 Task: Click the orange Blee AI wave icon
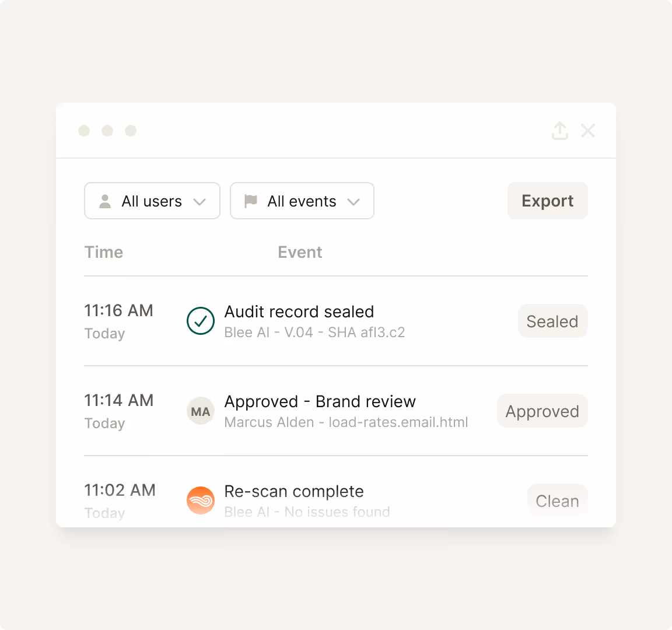tap(201, 501)
